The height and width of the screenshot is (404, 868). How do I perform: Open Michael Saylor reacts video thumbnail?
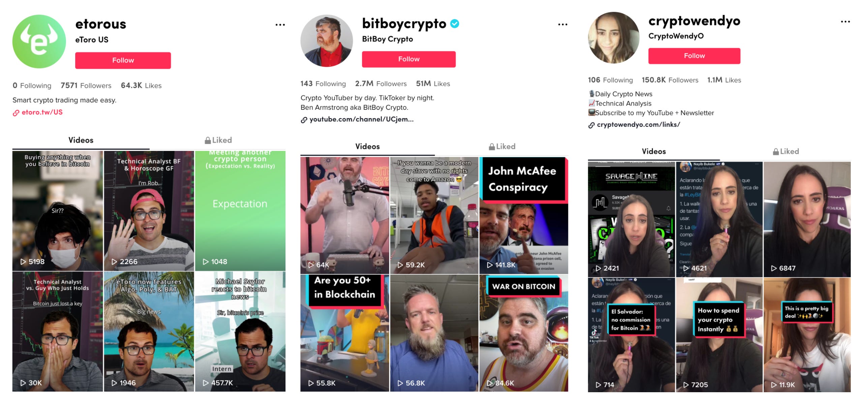click(x=240, y=332)
